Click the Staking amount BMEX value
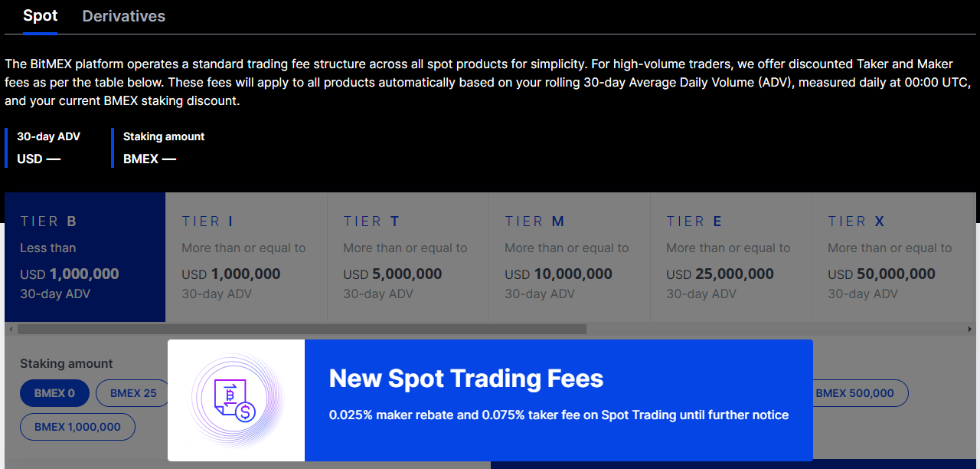Viewport: 980px width, 469px height. pyautogui.click(x=150, y=159)
